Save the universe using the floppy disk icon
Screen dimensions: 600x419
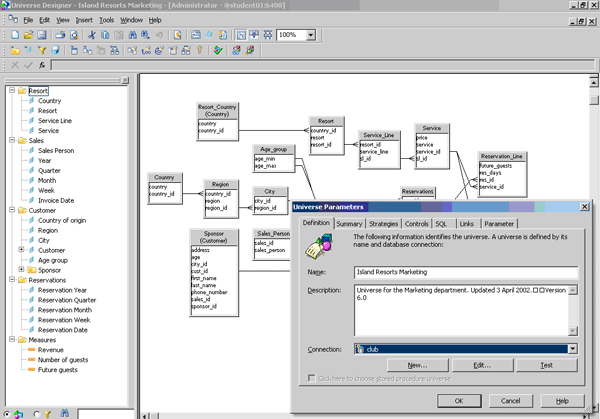pos(41,35)
